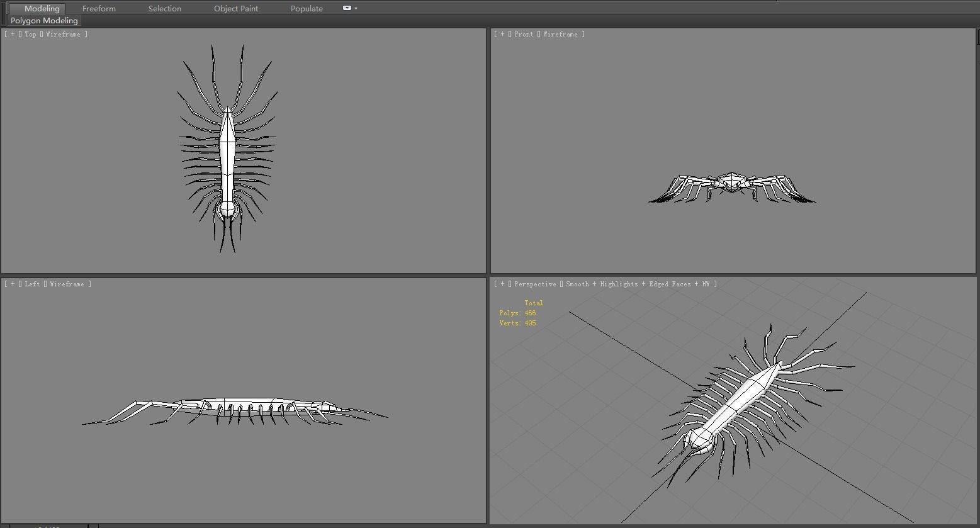Screen dimensions: 980x528
Task: Open the Freeform ribbon tab
Action: pyautogui.click(x=99, y=8)
